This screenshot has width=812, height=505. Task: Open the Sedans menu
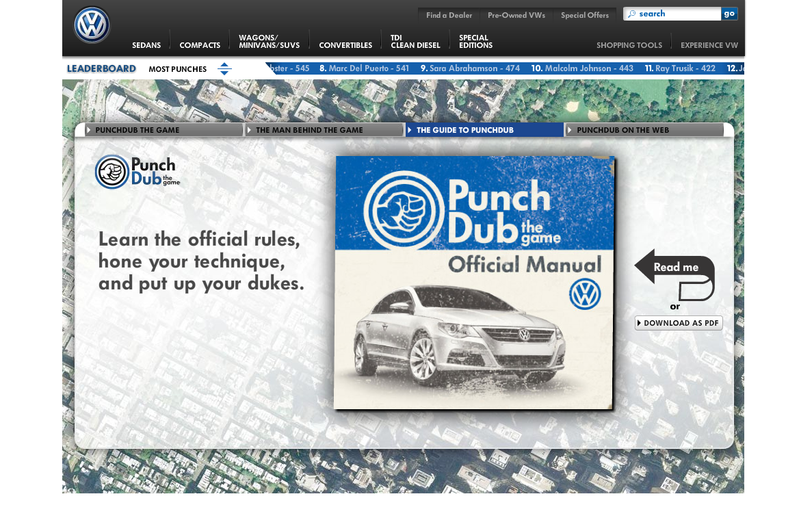(x=146, y=45)
